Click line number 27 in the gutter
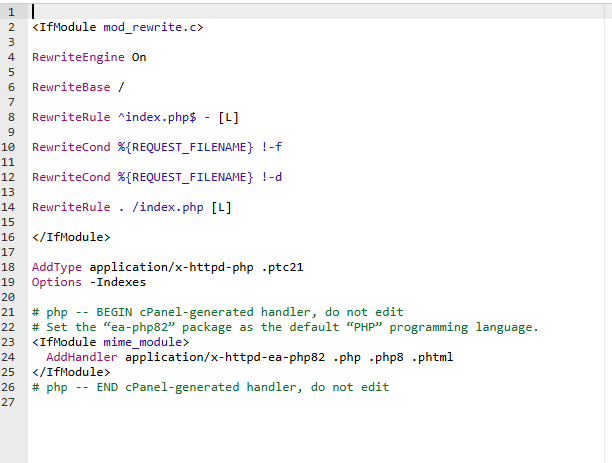The image size is (612, 463). (11, 401)
